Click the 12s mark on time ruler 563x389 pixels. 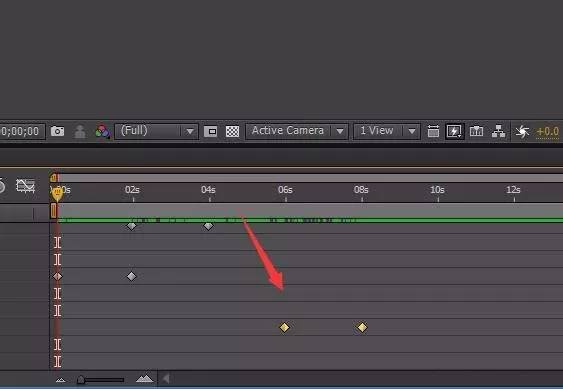pos(513,190)
